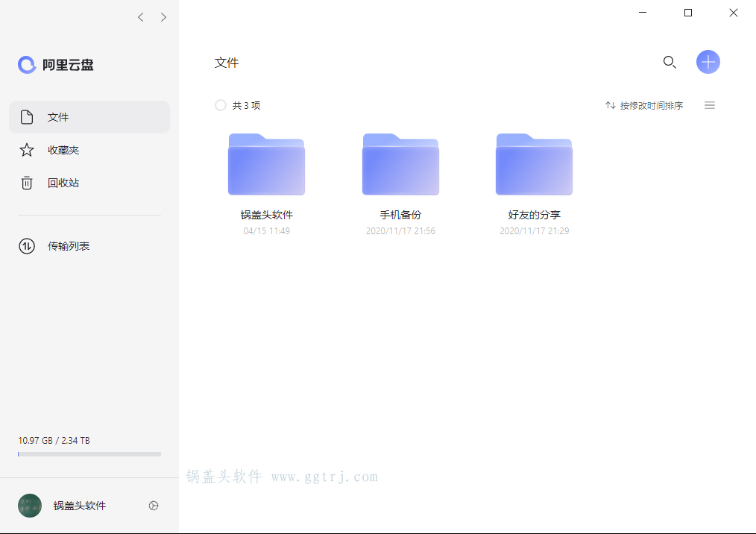Switch layout with the list view icon
The height and width of the screenshot is (534, 756).
(710, 105)
